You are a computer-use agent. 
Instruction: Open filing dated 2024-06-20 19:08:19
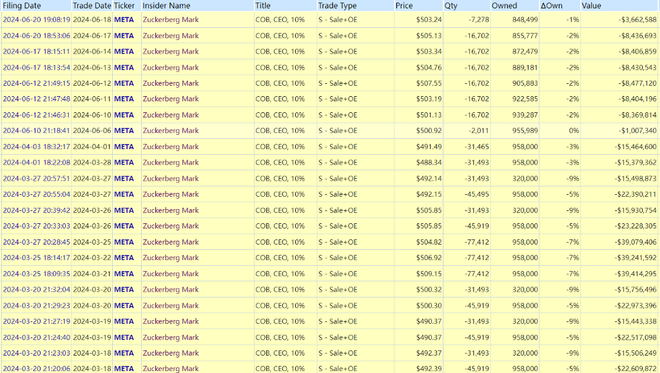(x=36, y=20)
